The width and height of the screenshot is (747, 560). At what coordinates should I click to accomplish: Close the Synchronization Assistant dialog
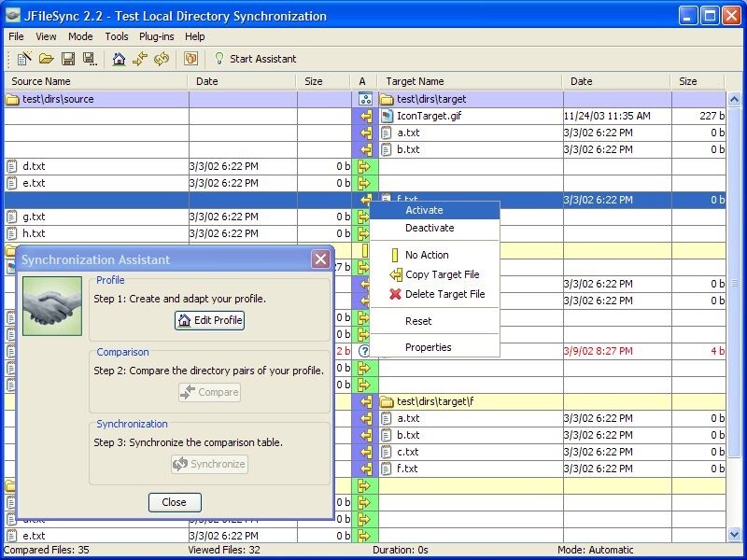point(174,502)
